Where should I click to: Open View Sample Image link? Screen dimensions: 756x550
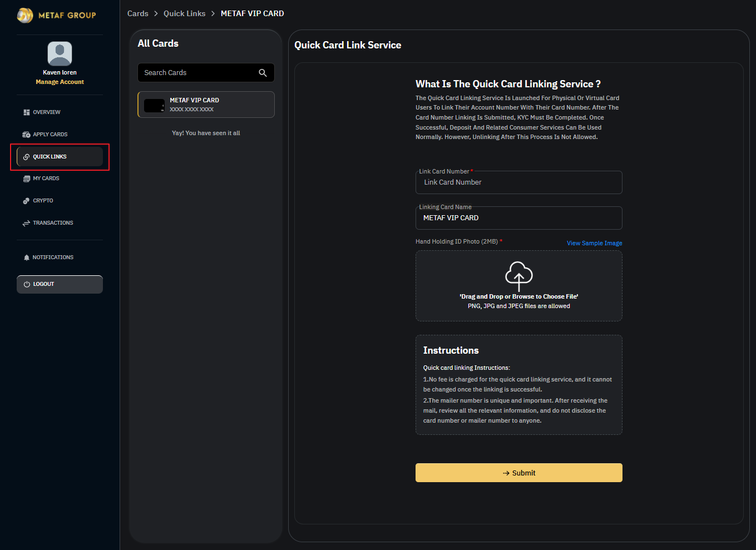pyautogui.click(x=594, y=243)
